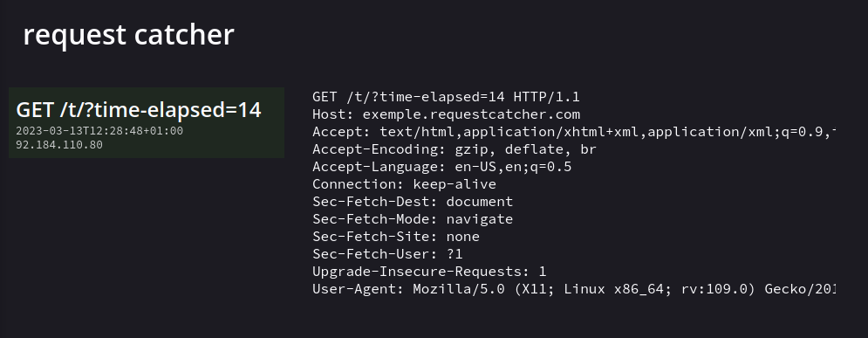Click the Accept header line
Viewport: 868px width, 338px height.
point(574,132)
